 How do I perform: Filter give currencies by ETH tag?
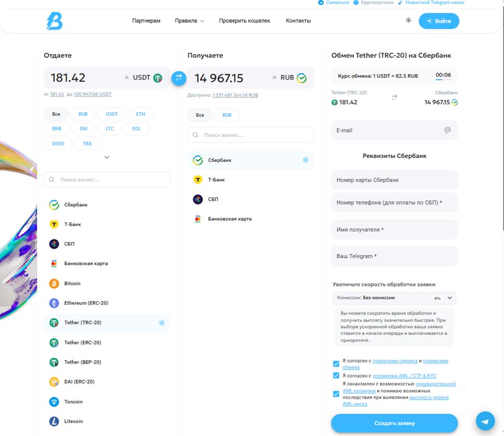[x=140, y=114]
